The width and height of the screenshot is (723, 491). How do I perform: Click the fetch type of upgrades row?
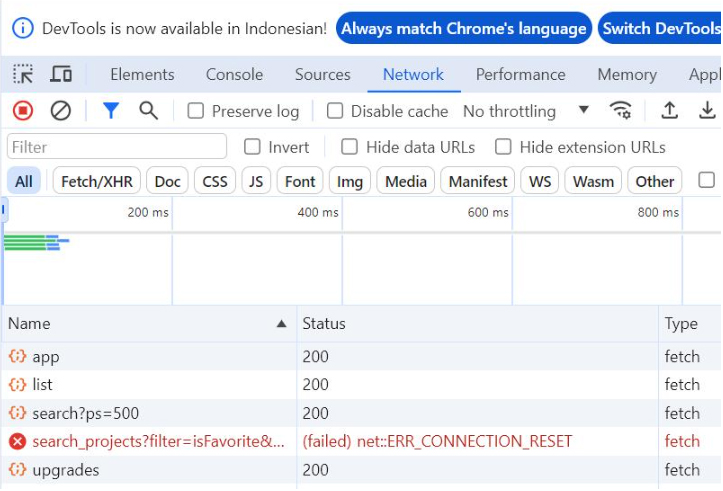click(682, 470)
